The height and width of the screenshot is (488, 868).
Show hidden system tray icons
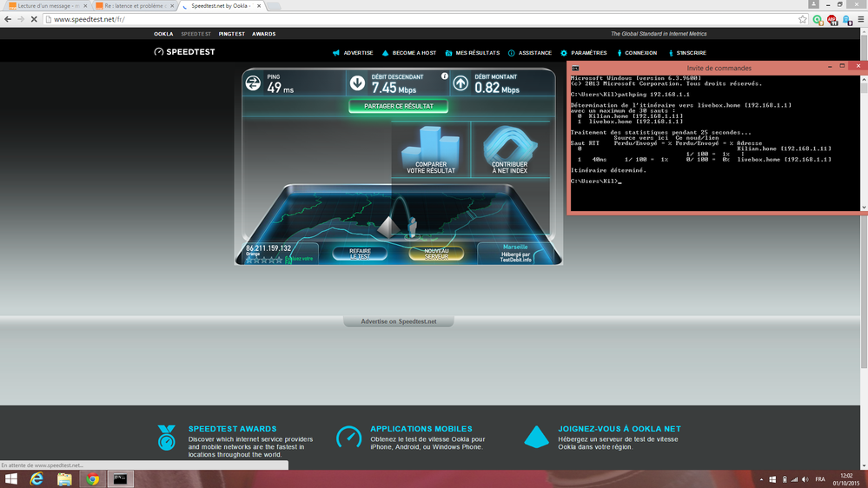point(761,479)
